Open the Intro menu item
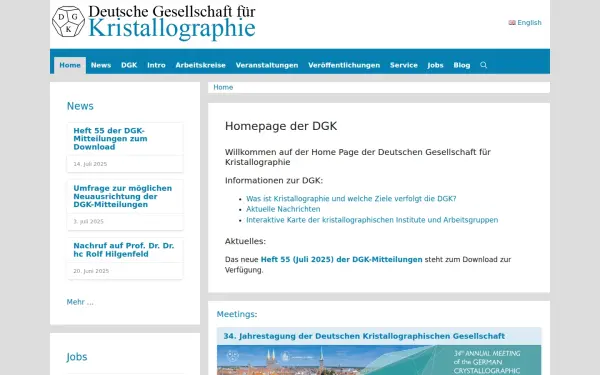The width and height of the screenshot is (600, 375). (x=157, y=65)
